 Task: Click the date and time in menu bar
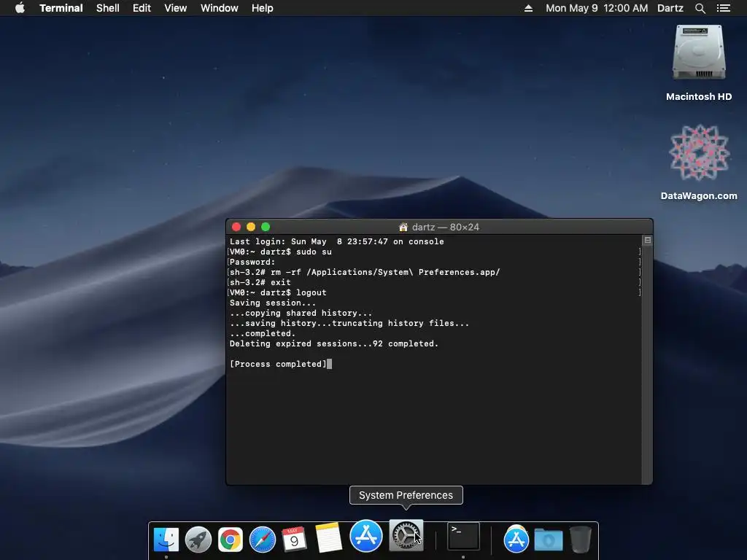pos(597,8)
